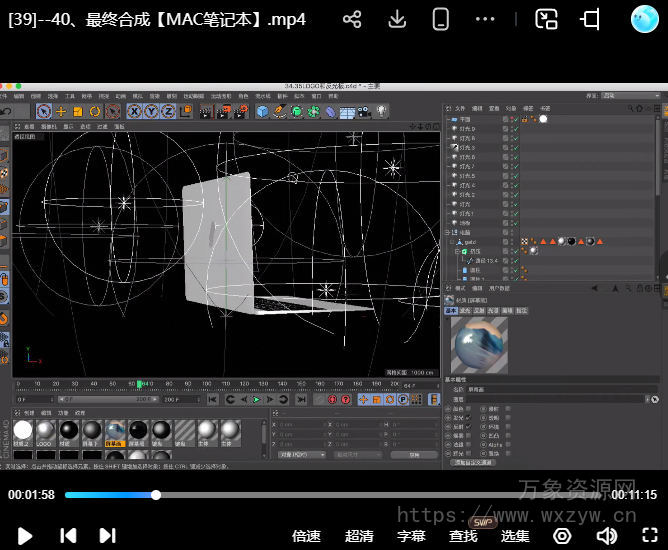Click the circular settings icon beside 选集

[x=562, y=536]
